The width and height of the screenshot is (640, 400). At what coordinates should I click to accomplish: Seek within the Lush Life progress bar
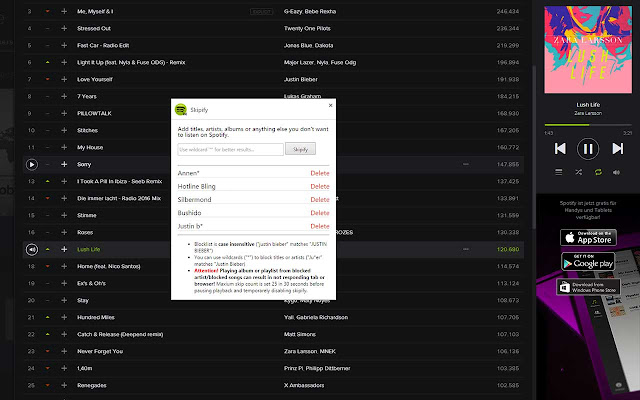click(588, 124)
